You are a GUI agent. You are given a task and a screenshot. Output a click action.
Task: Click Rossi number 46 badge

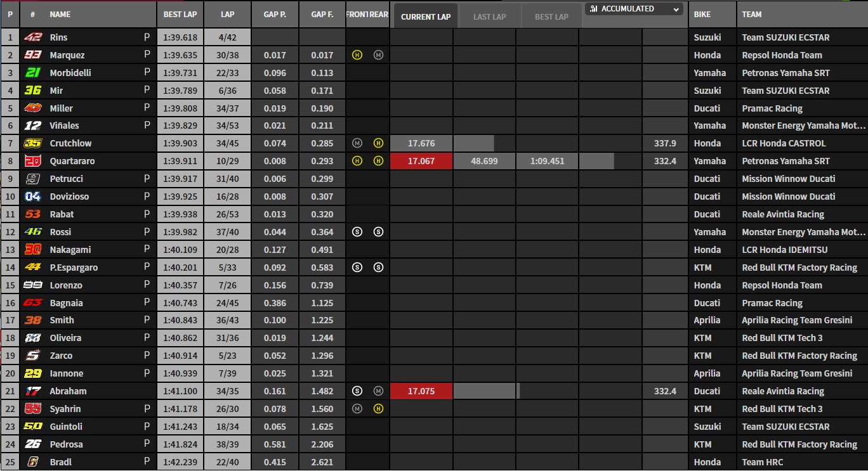[32, 232]
